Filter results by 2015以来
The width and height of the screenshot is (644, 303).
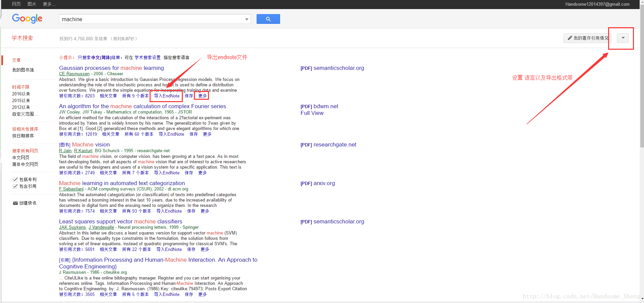point(21,100)
